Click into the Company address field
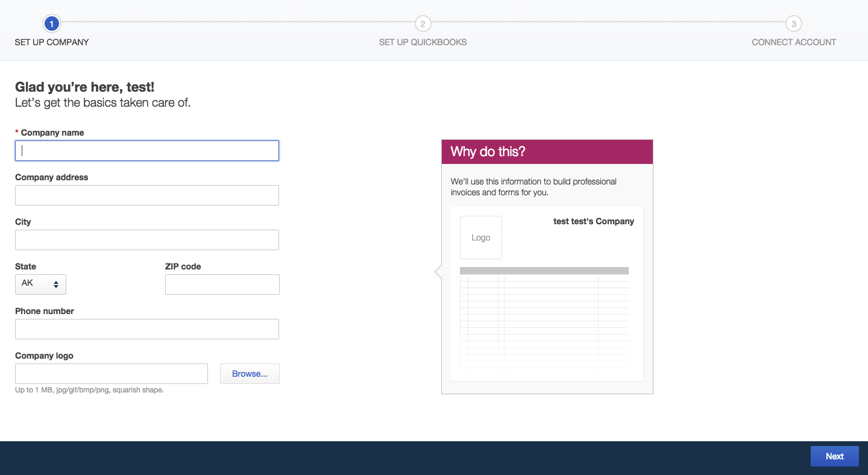868x475 pixels. click(x=147, y=195)
